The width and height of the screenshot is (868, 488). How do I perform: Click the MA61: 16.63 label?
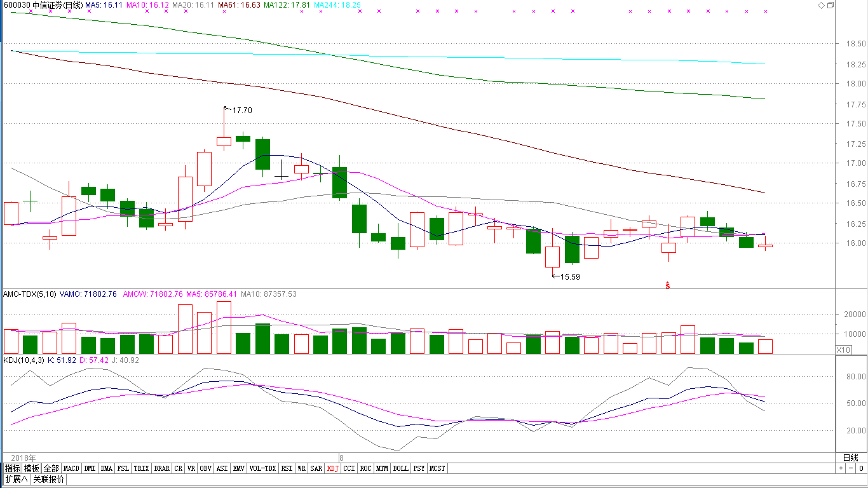coord(239,5)
